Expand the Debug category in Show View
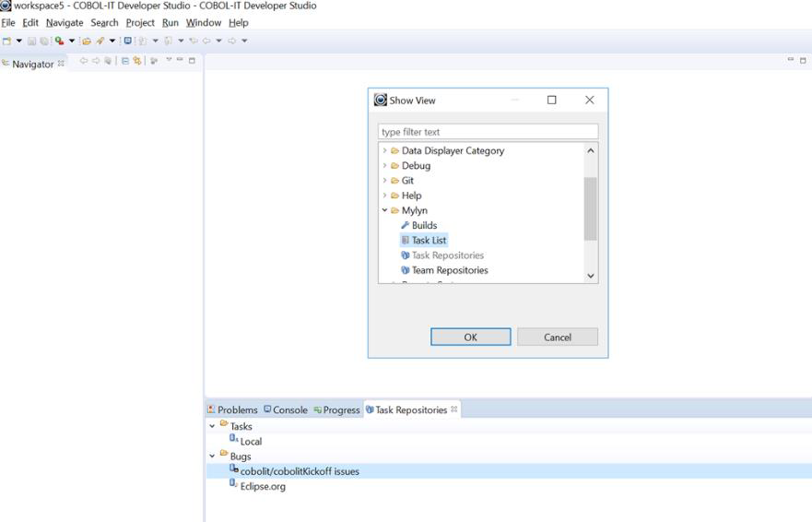Screen dimensions: 812x522 [x=385, y=166]
